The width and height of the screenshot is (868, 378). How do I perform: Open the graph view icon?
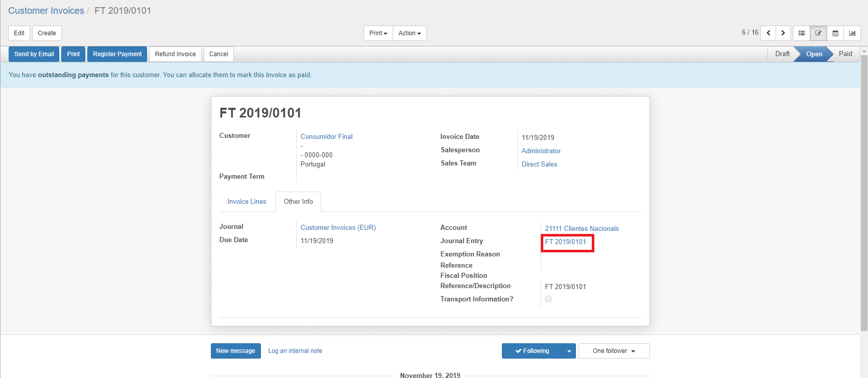coord(852,33)
